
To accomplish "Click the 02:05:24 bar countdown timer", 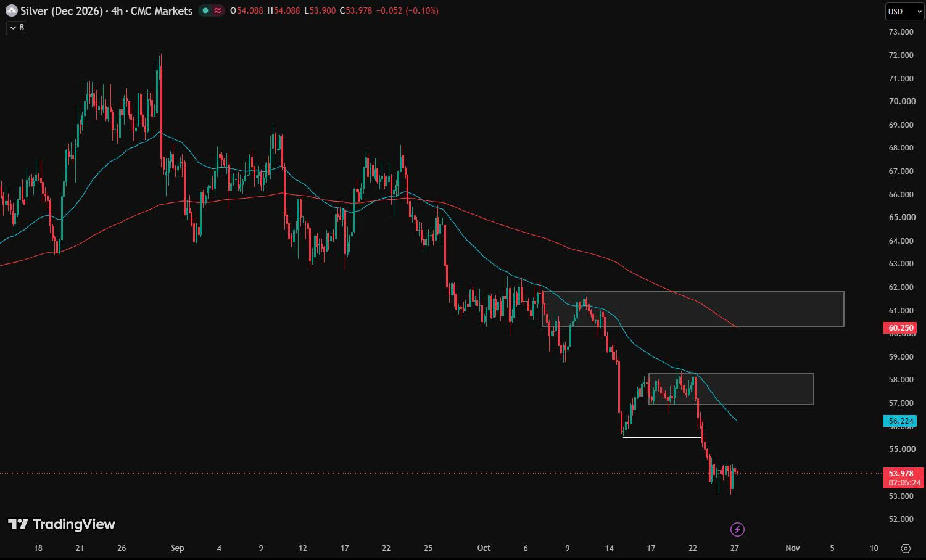I will [x=904, y=483].
